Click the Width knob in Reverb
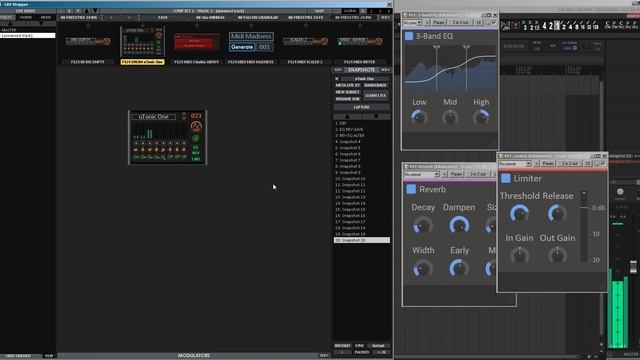This screenshot has height=360, width=640. pyautogui.click(x=423, y=269)
